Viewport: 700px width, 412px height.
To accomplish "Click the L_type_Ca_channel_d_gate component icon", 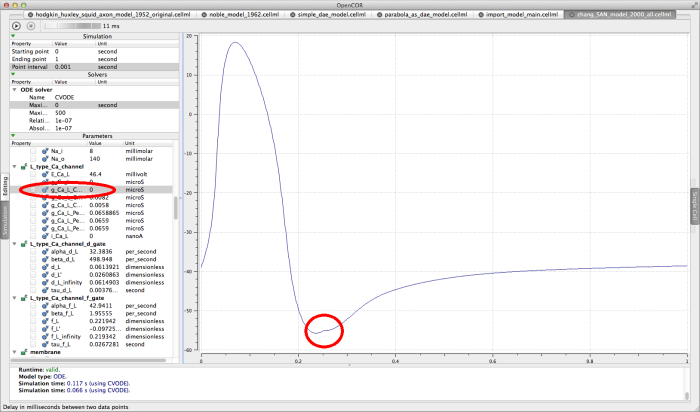I will (25, 243).
